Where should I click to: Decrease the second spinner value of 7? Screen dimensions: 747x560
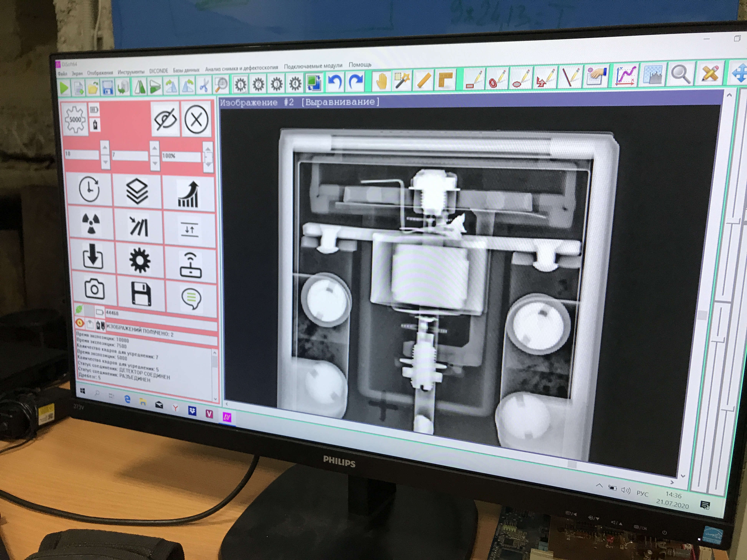(x=155, y=163)
